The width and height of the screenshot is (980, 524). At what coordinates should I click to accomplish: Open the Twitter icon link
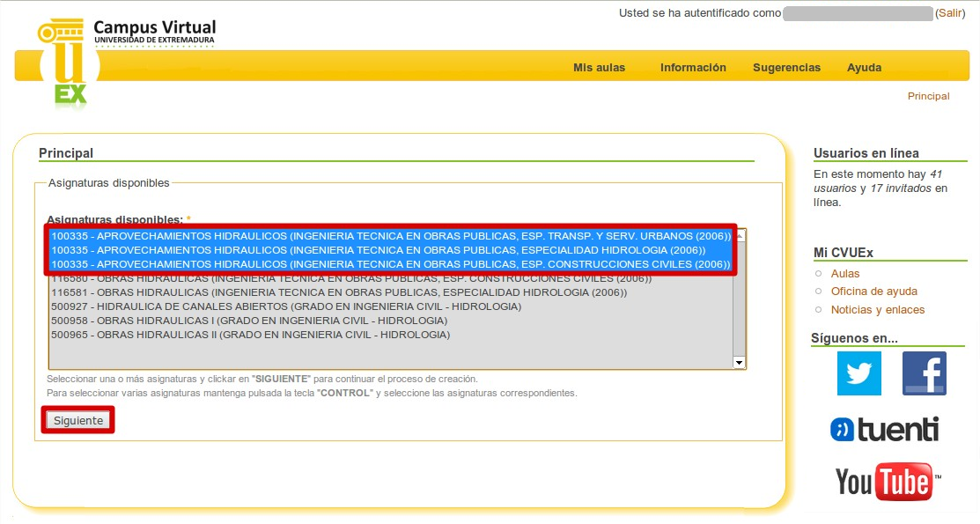click(x=858, y=373)
